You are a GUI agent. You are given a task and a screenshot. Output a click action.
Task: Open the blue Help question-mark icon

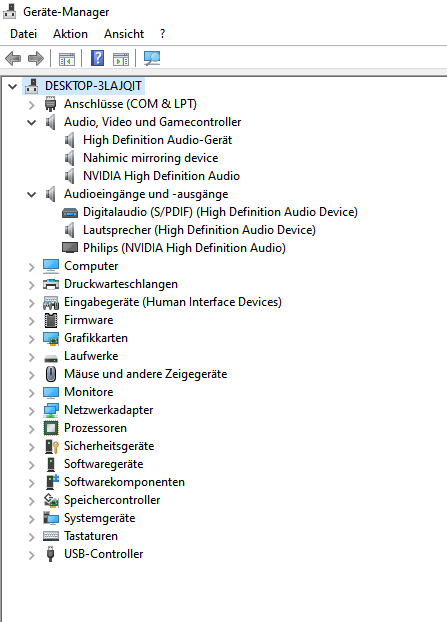[x=98, y=58]
